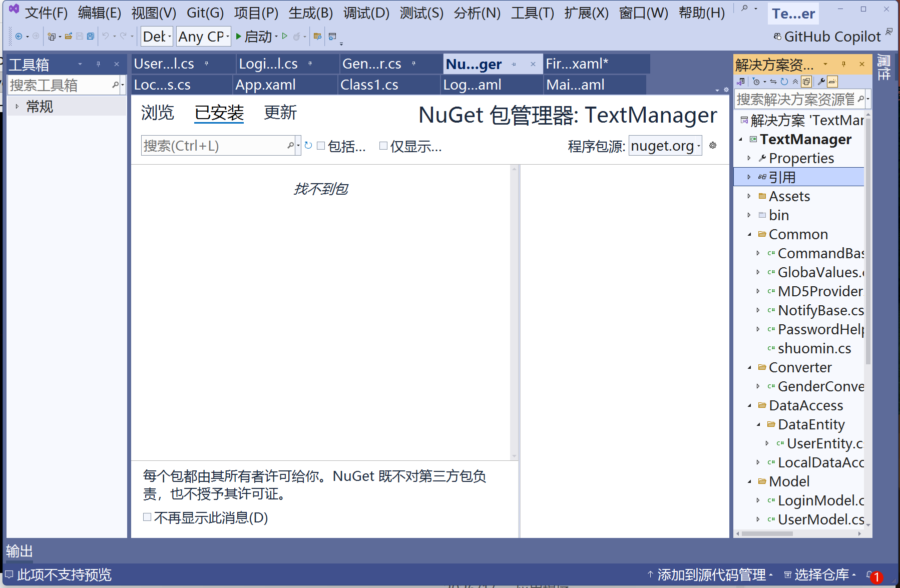
Task: Click the Solution Explorer vertical scrollbar
Action: [868, 240]
